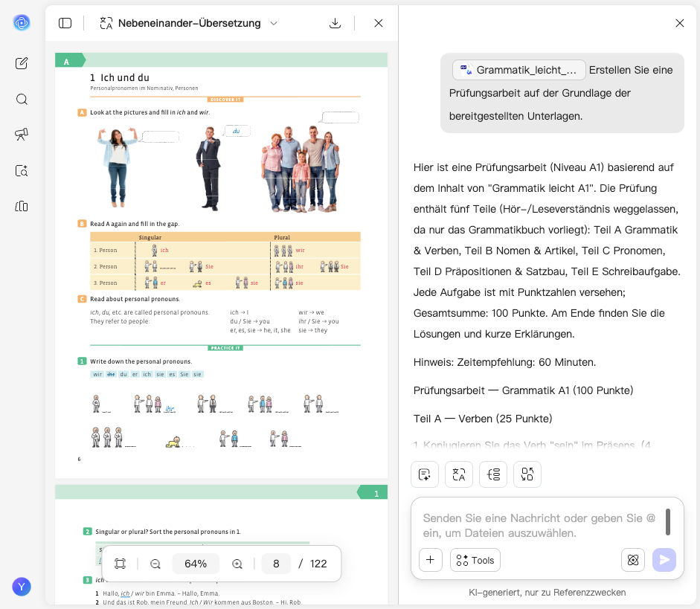Click 'Teil A — Verben (25 Punkte)' text

click(483, 419)
